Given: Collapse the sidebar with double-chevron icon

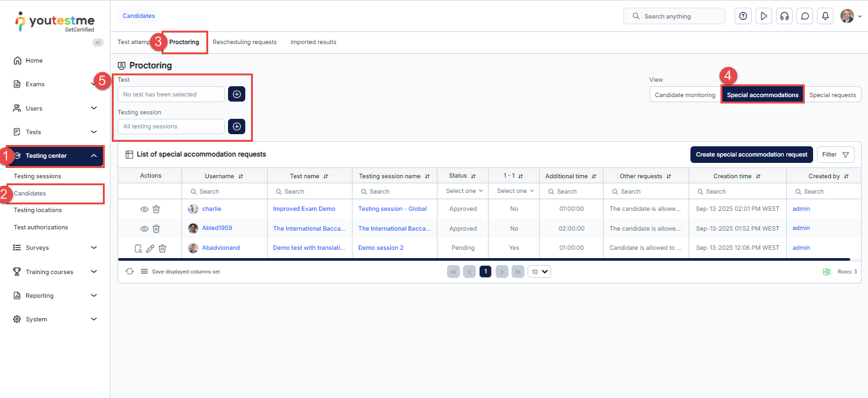Looking at the screenshot, I should tap(98, 42).
